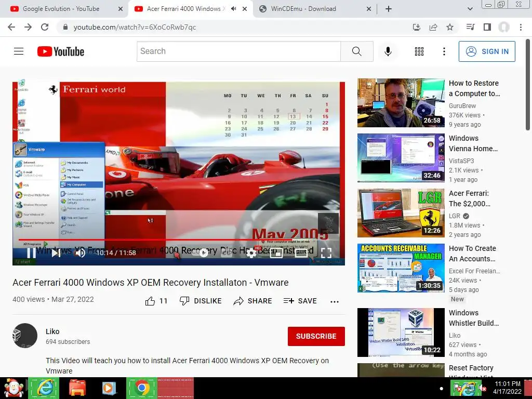
Task: Click the SIGN IN button
Action: pos(487,51)
